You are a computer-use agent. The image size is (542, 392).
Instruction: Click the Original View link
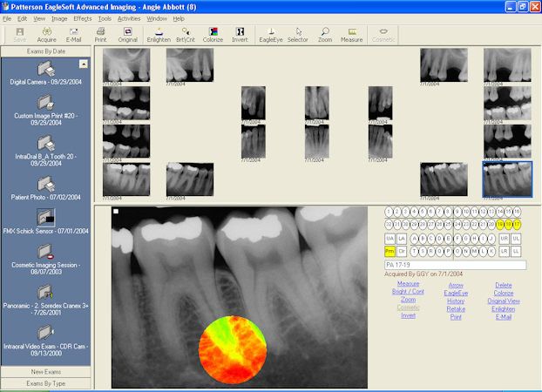click(x=504, y=301)
